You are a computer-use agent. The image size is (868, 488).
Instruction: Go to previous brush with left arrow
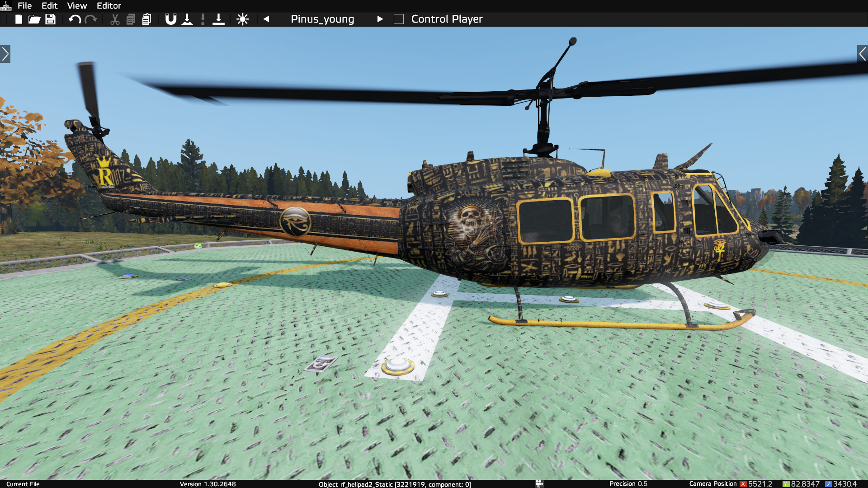coord(266,19)
